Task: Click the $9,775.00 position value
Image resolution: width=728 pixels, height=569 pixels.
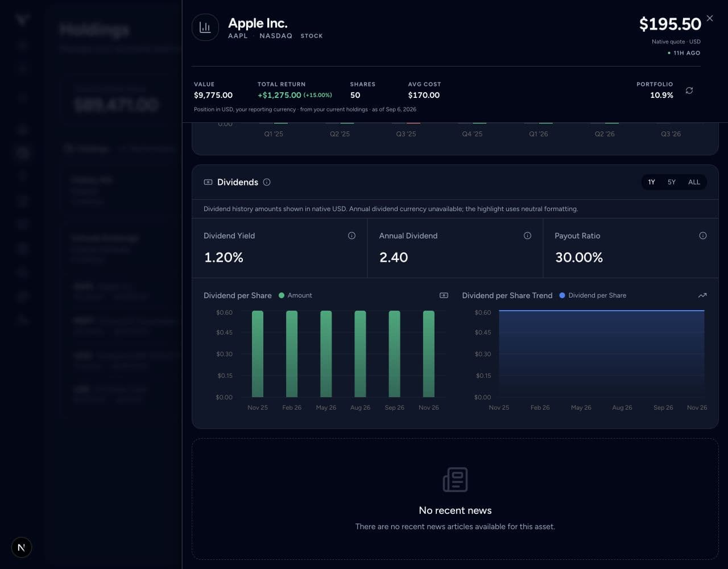Action: [x=213, y=95]
